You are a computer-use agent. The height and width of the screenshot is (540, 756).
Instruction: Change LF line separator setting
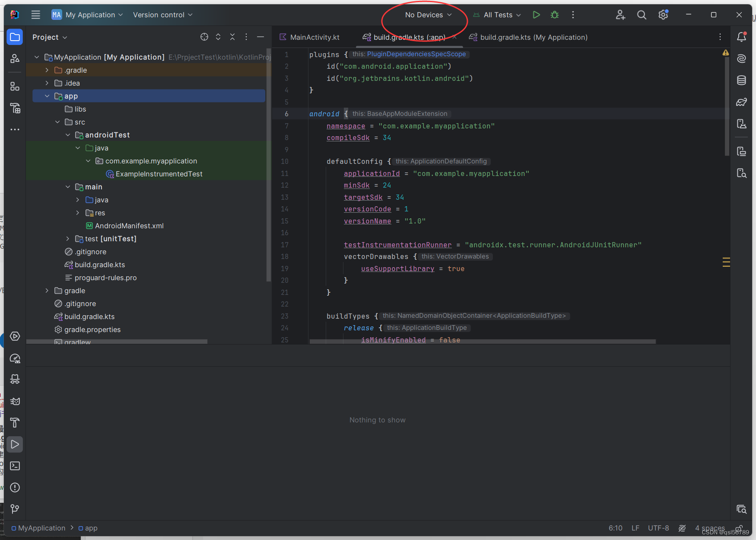(635, 528)
